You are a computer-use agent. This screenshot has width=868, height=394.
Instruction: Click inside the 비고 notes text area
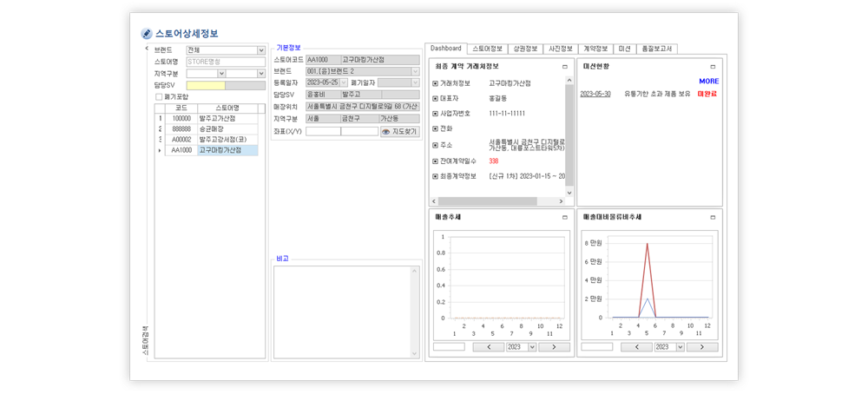pos(342,312)
